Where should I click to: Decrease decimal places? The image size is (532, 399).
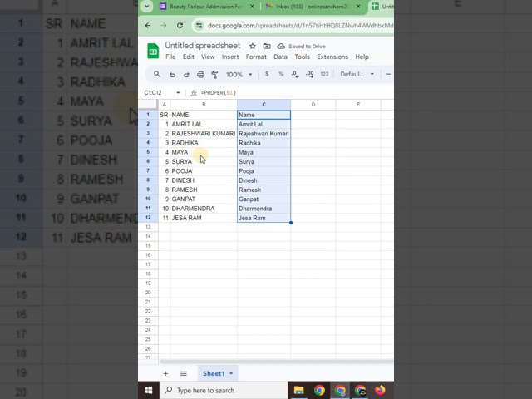(x=295, y=74)
